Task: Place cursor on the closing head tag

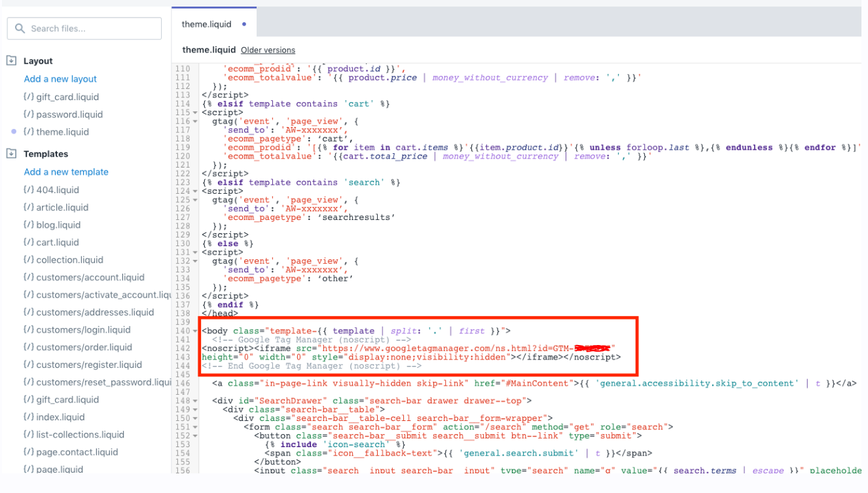Action: [x=220, y=314]
